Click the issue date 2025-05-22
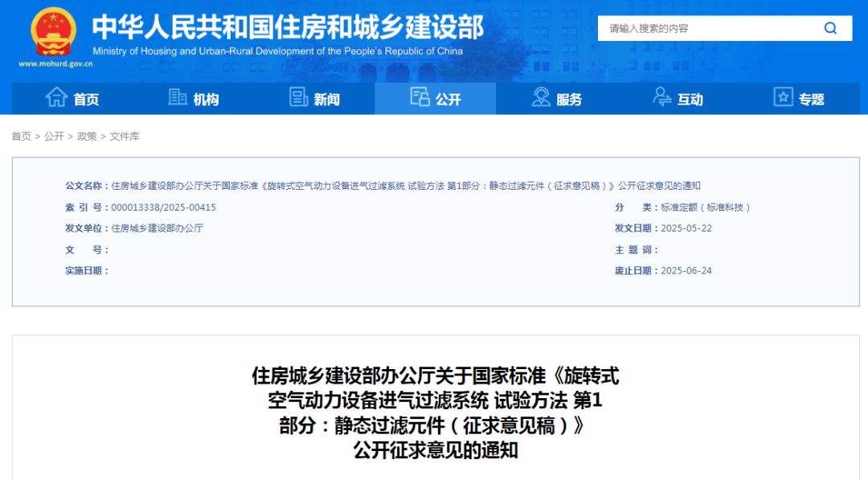 pyautogui.click(x=686, y=228)
